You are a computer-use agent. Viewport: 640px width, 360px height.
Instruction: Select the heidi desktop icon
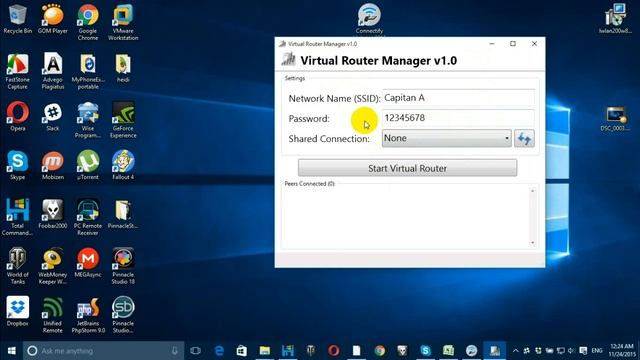point(123,68)
